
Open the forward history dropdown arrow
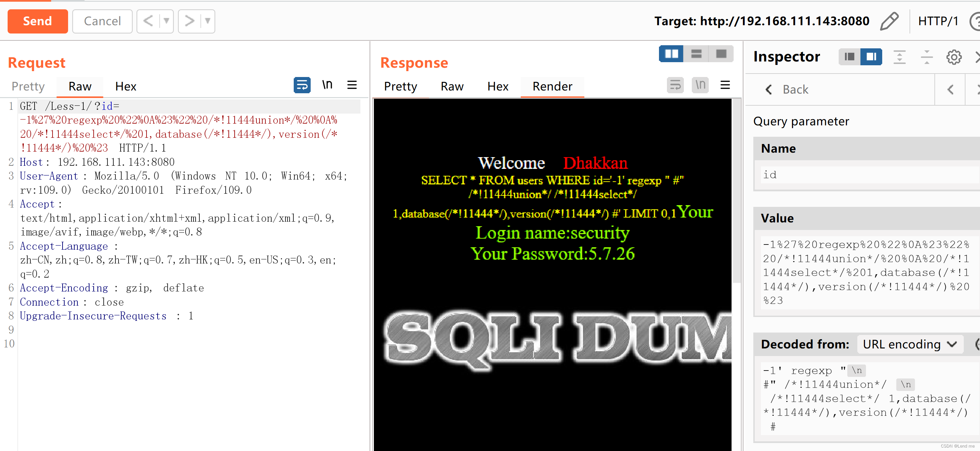click(x=208, y=21)
